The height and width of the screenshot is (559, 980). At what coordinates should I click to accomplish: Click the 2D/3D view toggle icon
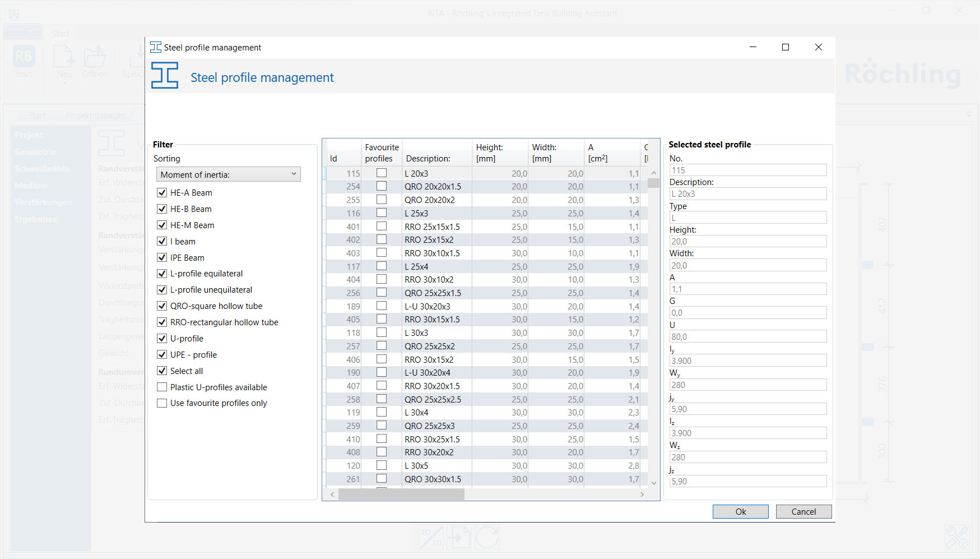(x=430, y=537)
